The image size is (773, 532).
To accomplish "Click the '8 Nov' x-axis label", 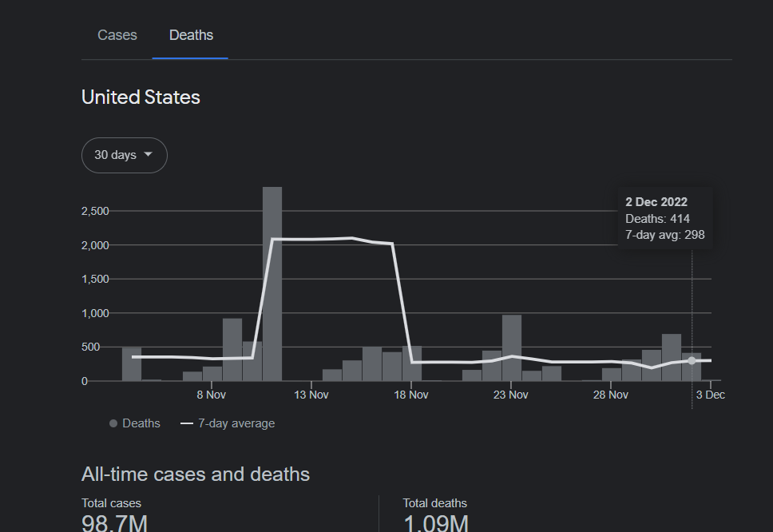I will point(212,395).
